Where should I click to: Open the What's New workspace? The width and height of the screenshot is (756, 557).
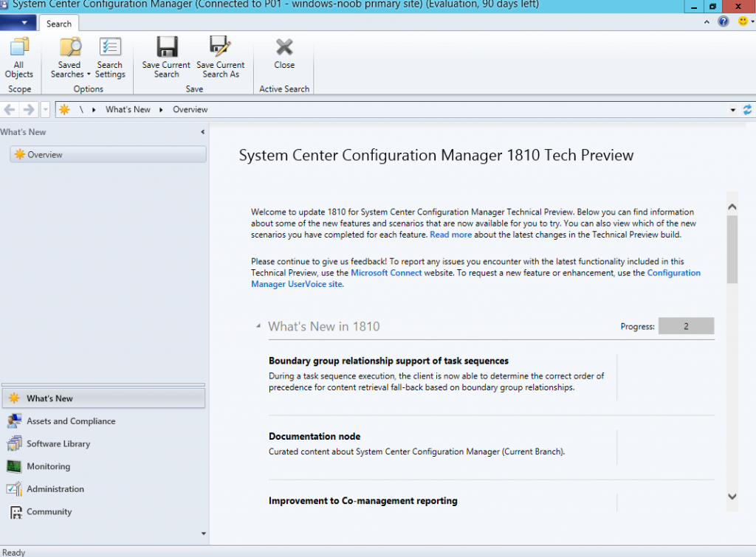tap(103, 398)
